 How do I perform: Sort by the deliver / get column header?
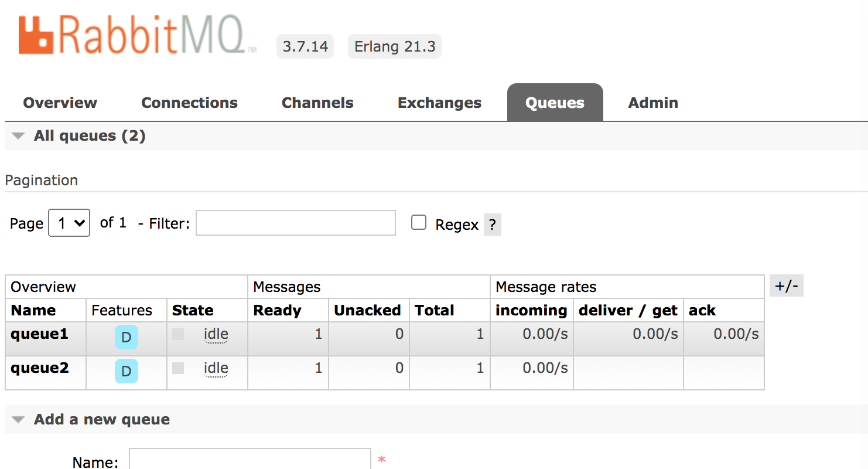(628, 310)
